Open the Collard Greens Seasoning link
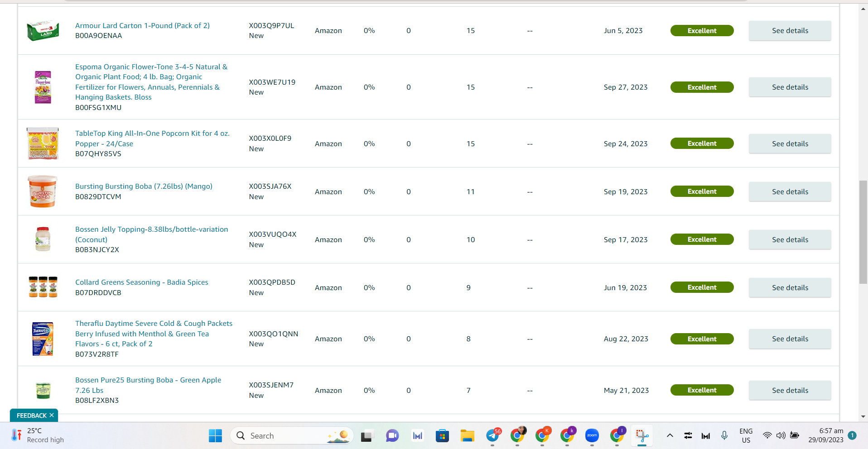This screenshot has height=449, width=868. pos(142,282)
